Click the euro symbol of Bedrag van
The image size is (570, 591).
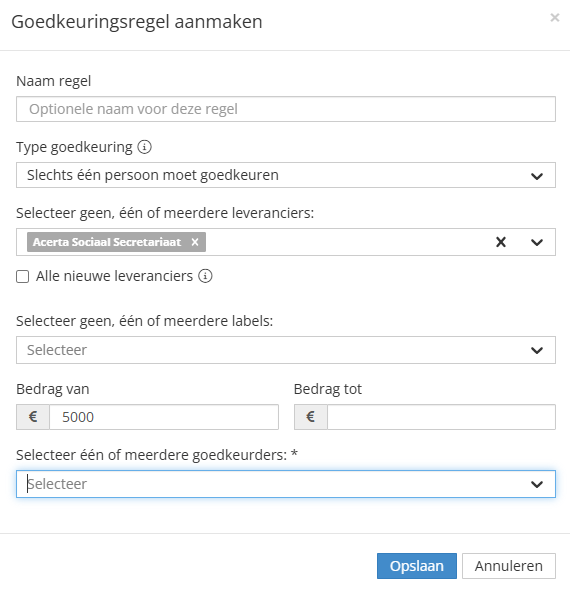coord(33,417)
